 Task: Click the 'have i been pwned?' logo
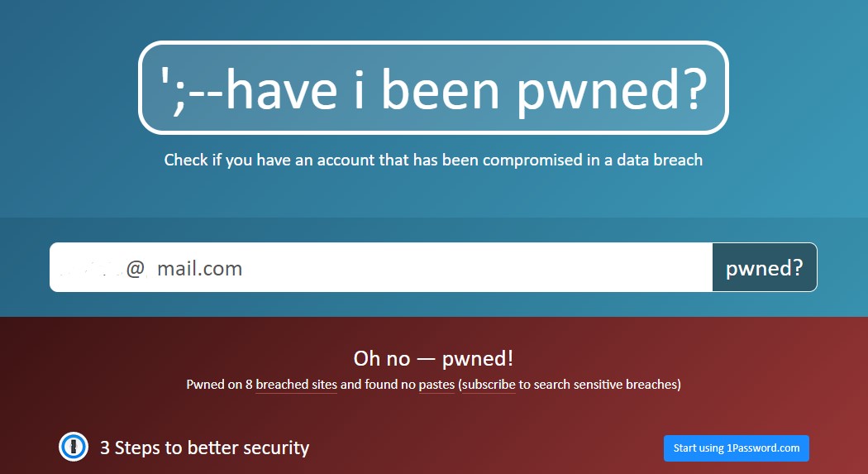tap(433, 88)
